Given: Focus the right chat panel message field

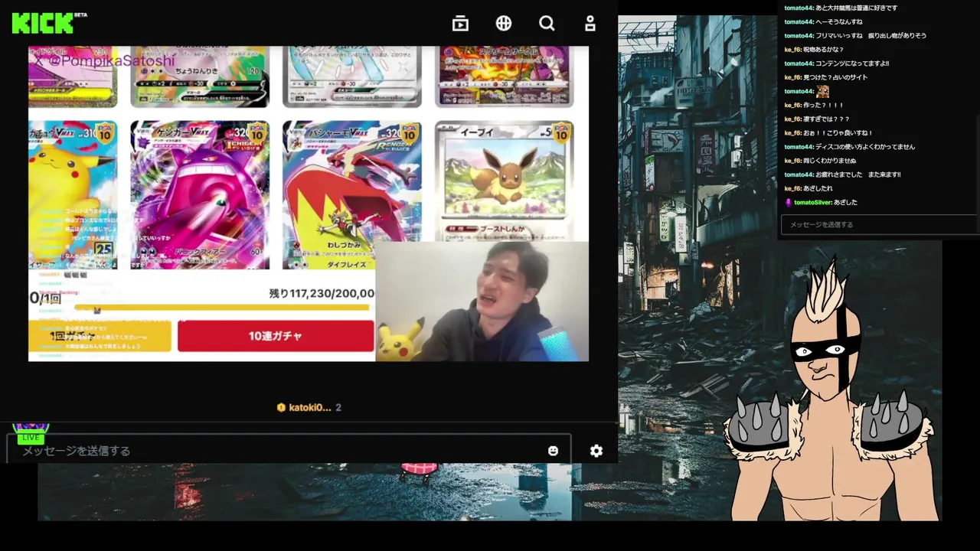Looking at the screenshot, I should pyautogui.click(x=880, y=224).
